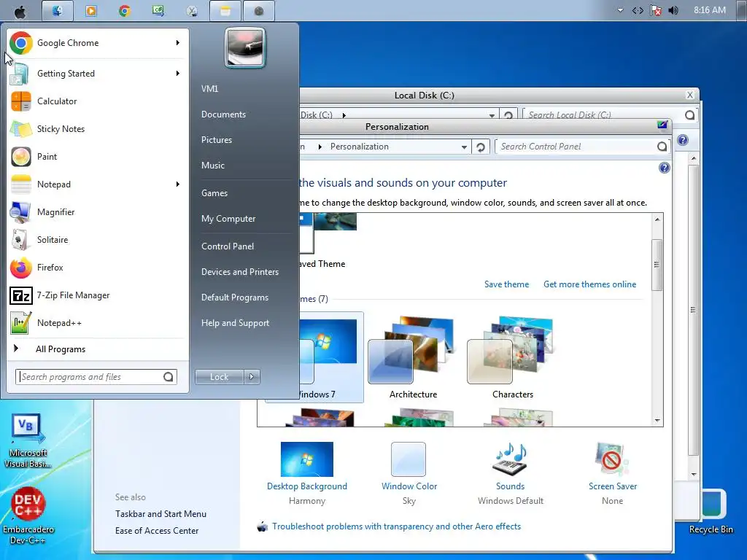Select the Characters theme
Screen dimensions: 747x560
pos(513,357)
